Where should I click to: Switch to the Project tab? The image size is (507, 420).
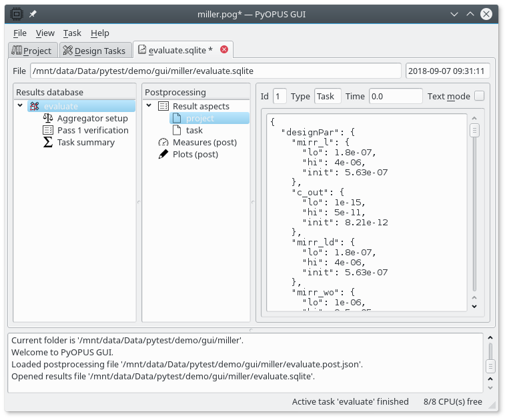click(31, 50)
